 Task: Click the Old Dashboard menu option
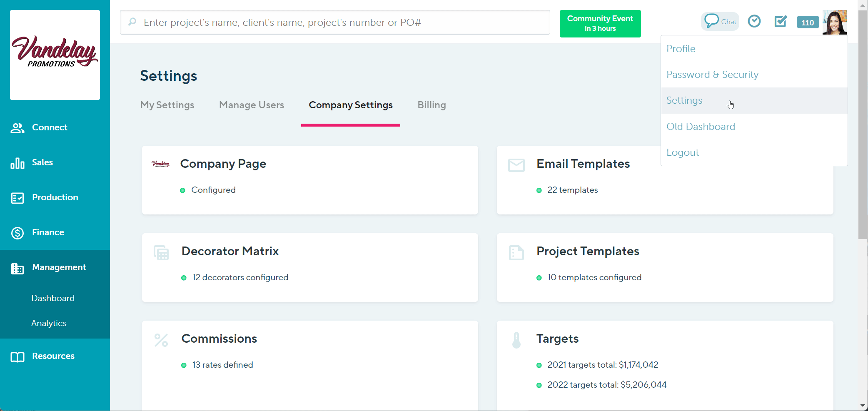(701, 126)
